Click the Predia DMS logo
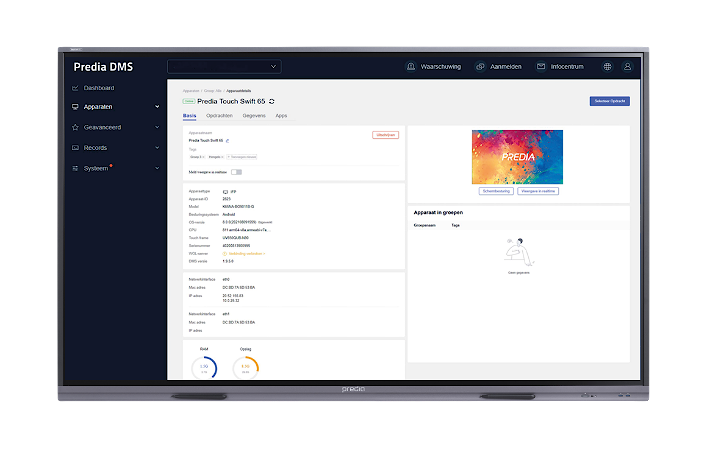The width and height of the screenshot is (705, 468). (103, 67)
